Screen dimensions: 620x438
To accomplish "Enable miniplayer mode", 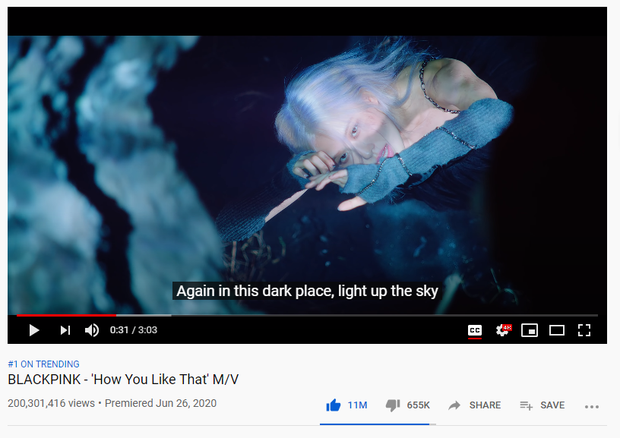I will (529, 330).
